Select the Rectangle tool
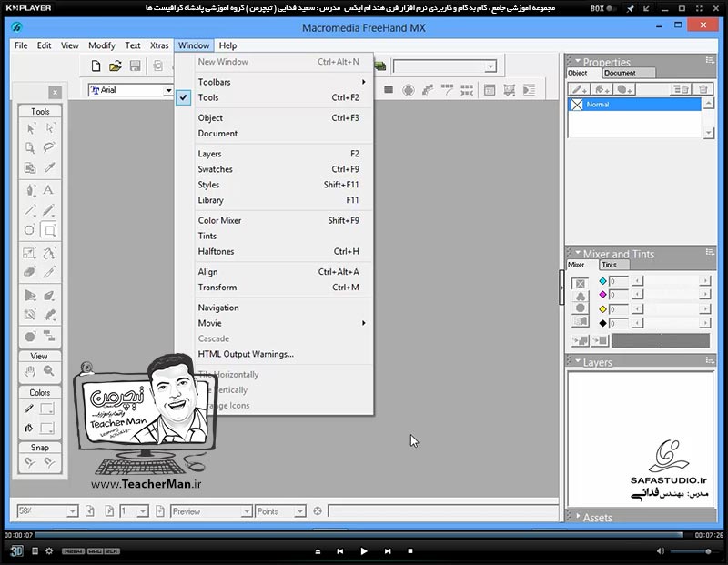Screen dimensions: 728x565 pyautogui.click(x=49, y=230)
